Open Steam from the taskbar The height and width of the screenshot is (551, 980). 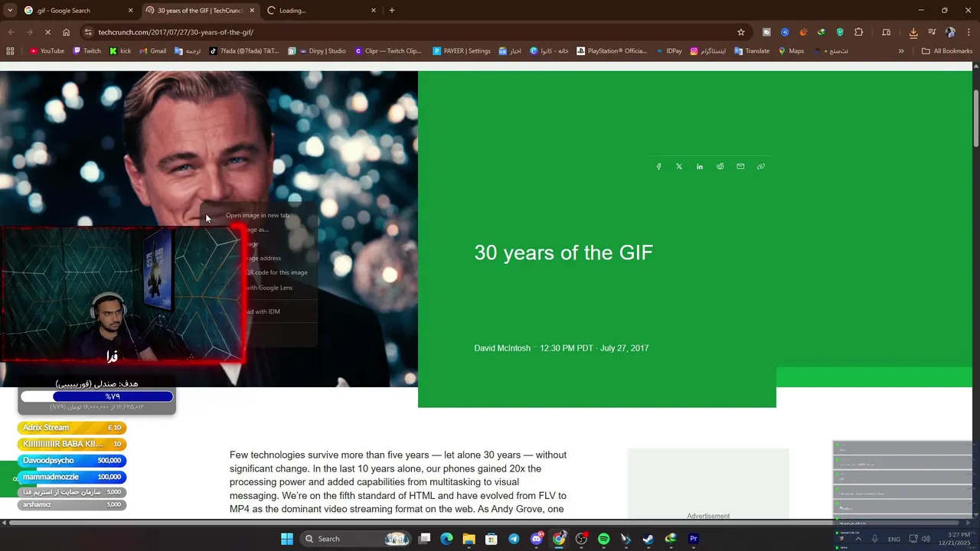[x=648, y=539]
